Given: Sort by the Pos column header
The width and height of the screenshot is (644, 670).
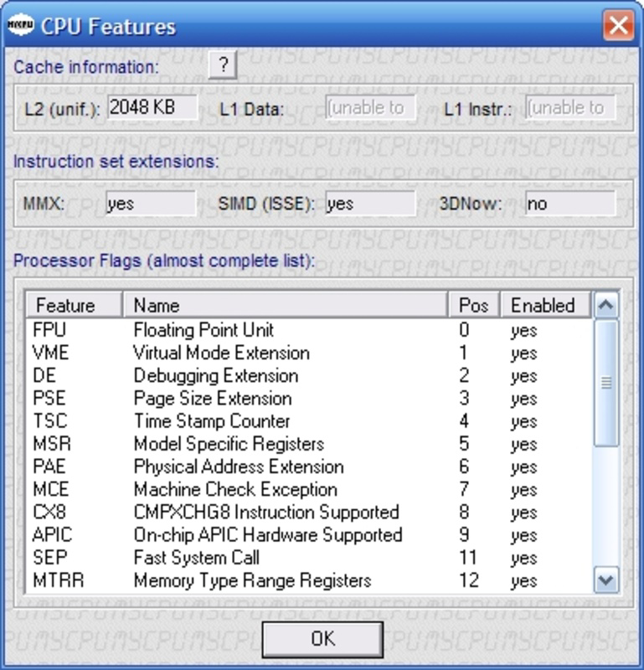Looking at the screenshot, I should click(474, 305).
